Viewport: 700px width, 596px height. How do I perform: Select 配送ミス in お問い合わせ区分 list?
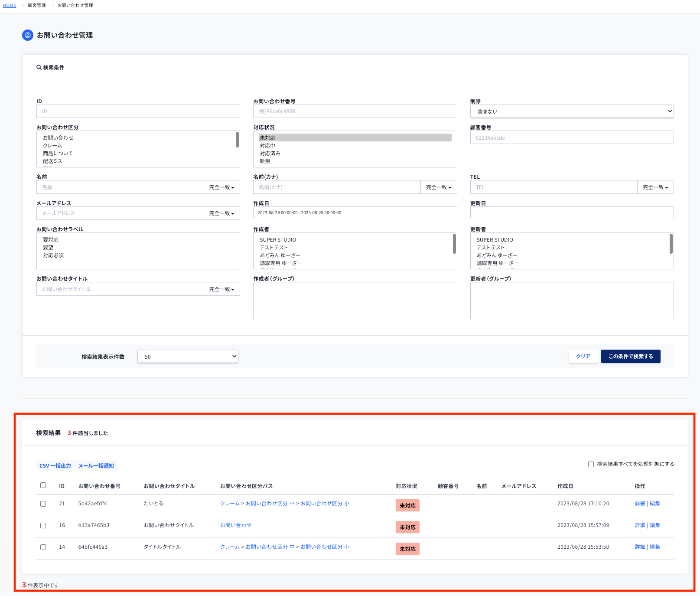pyautogui.click(x=52, y=161)
